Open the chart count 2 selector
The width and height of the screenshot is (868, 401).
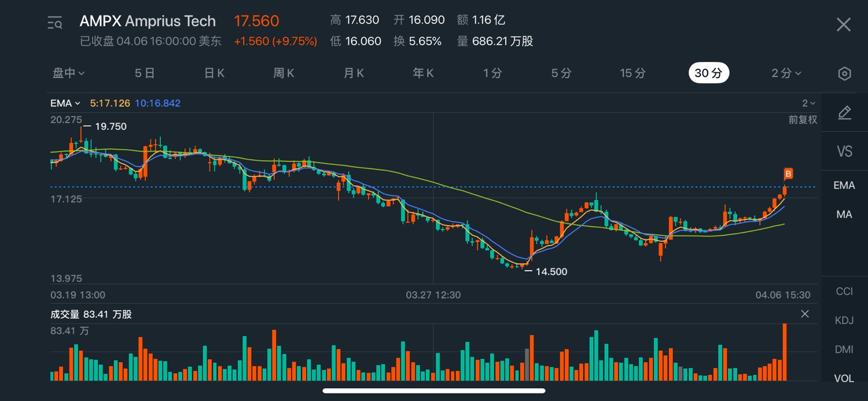coord(808,104)
